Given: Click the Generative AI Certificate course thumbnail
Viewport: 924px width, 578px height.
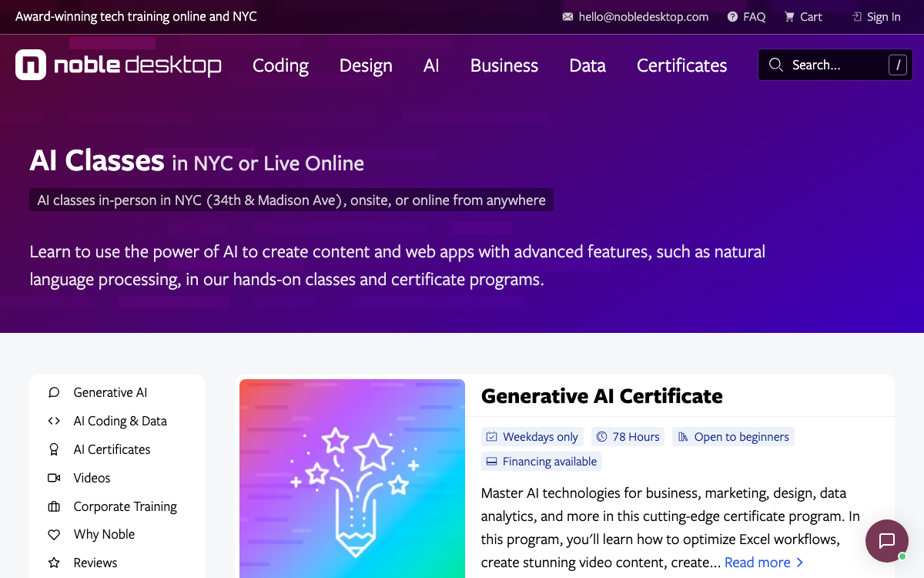Looking at the screenshot, I should click(x=352, y=479).
